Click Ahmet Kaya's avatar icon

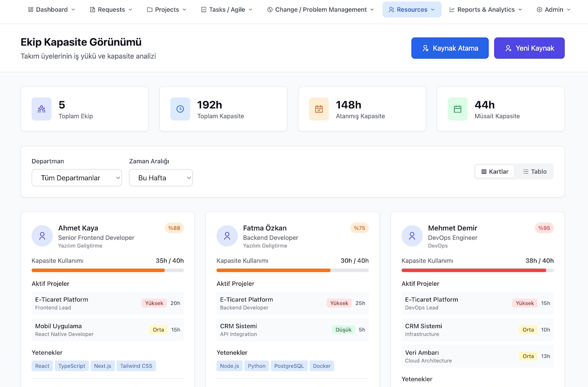click(42, 236)
